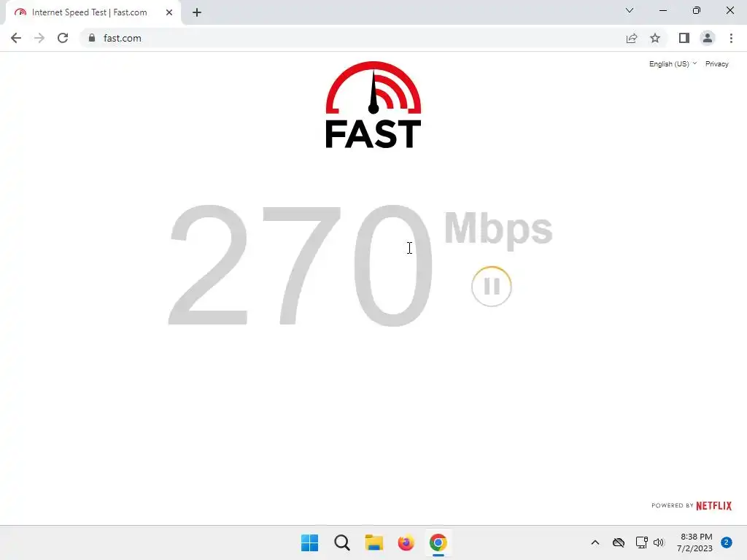Image resolution: width=747 pixels, height=560 pixels.
Task: Close the Internet Speed Test tab
Action: point(169,12)
